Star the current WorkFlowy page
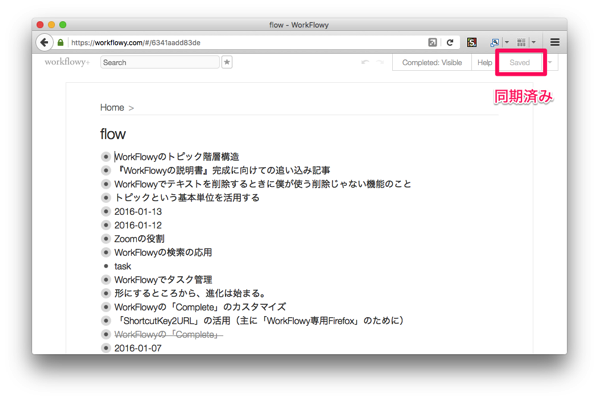This screenshot has height=400, width=599. 227,62
